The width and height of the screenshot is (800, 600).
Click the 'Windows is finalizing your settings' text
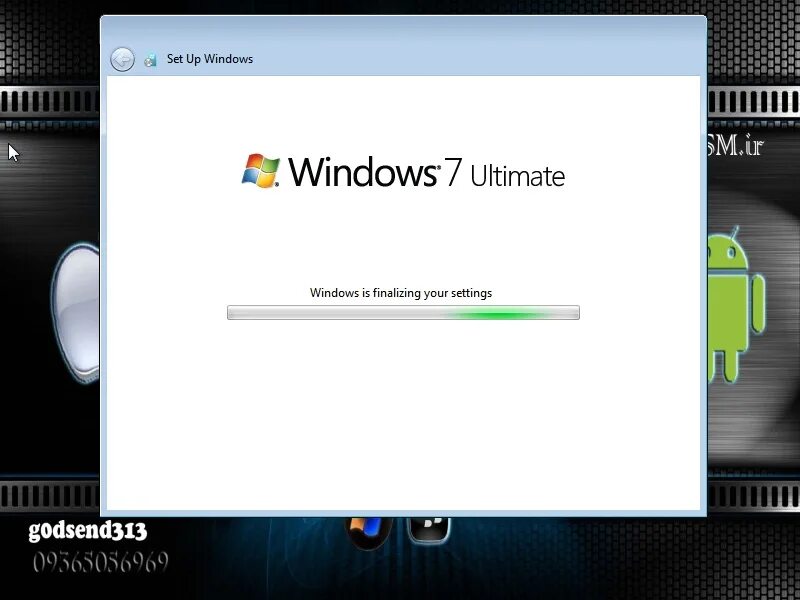[x=401, y=293]
